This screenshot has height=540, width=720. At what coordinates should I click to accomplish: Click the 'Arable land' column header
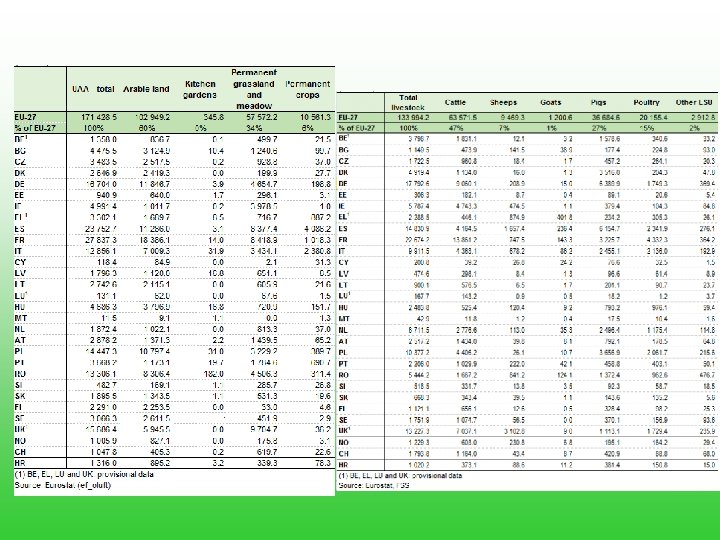pos(146,89)
